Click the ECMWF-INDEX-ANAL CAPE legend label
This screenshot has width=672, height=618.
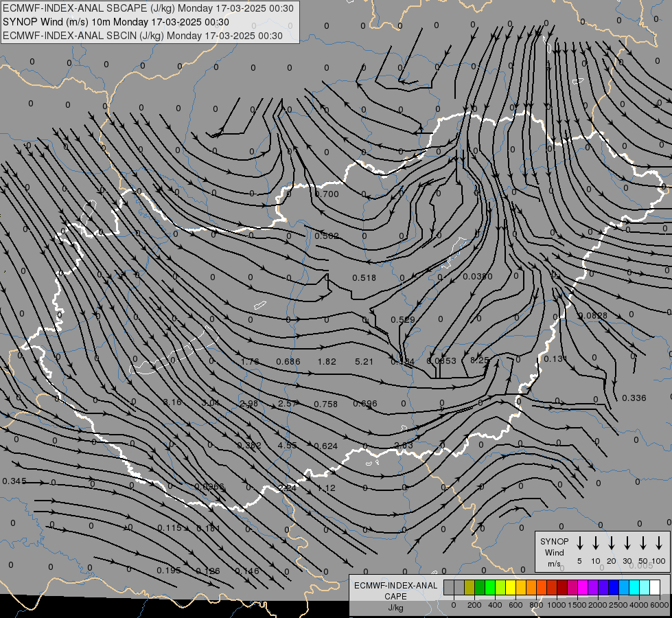395,596
